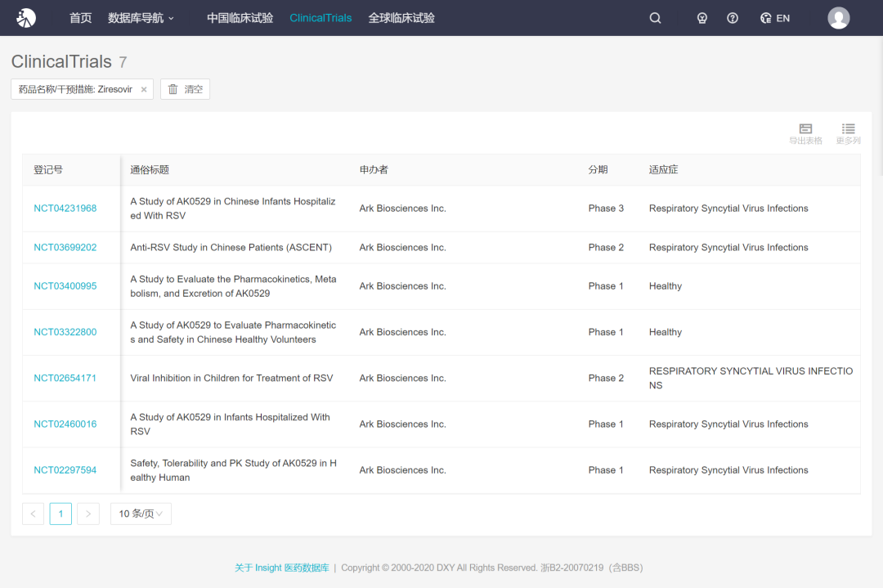The width and height of the screenshot is (883, 588).
Task: Click the title 'A Study of AK0529 in Chinese Infants Hospitalized With RSV'
Action: tap(232, 209)
